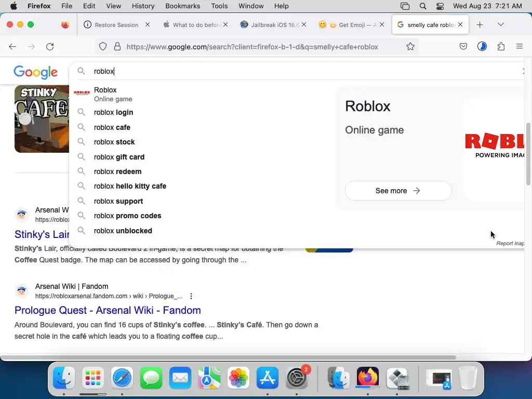
Task: Switch to the Restore Session tab
Action: point(116,25)
